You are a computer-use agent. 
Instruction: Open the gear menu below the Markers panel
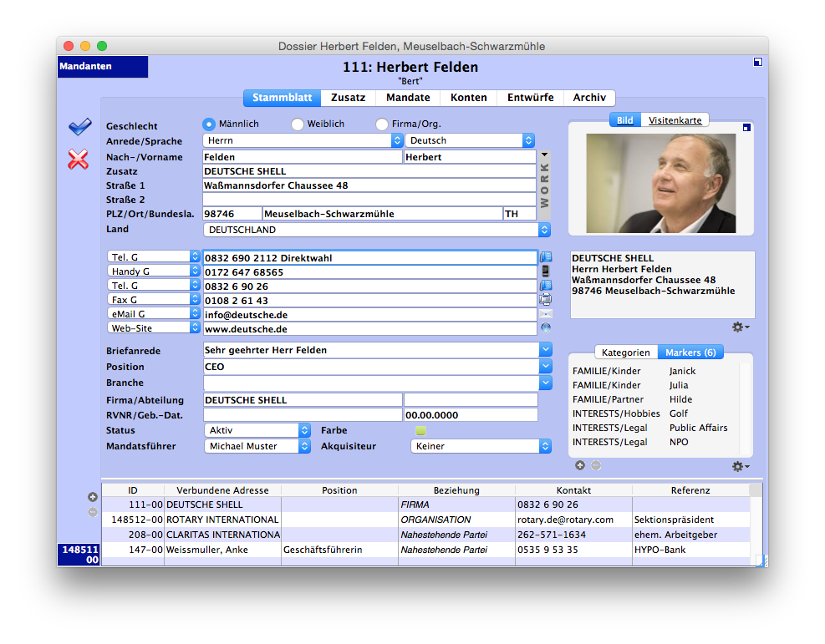(x=736, y=466)
